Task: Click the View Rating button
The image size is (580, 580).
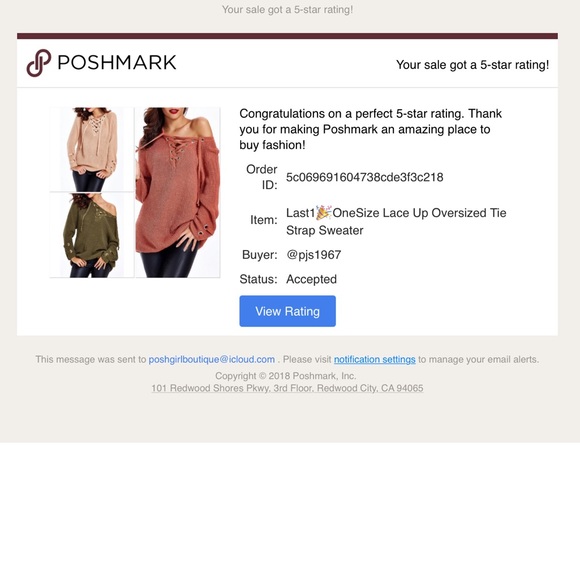Action: click(287, 311)
